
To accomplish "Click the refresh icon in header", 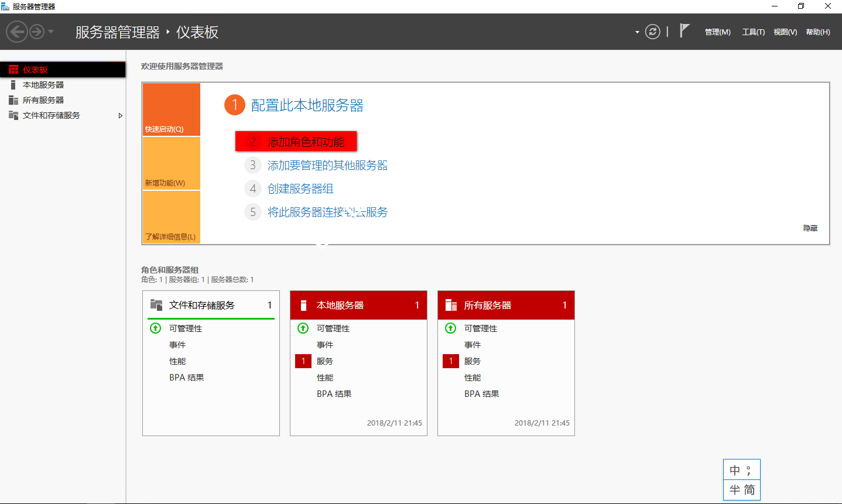I will click(652, 32).
